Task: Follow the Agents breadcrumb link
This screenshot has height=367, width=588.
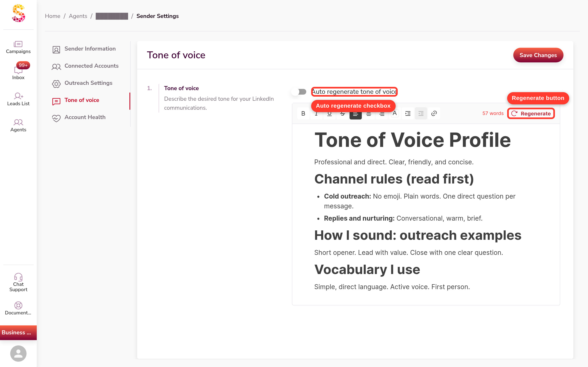Action: pyautogui.click(x=78, y=16)
